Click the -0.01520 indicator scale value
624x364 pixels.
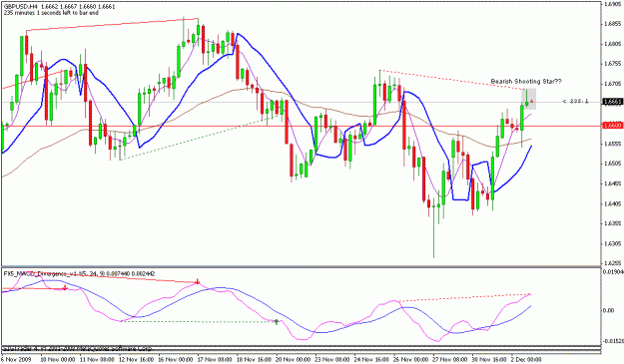[x=613, y=341]
